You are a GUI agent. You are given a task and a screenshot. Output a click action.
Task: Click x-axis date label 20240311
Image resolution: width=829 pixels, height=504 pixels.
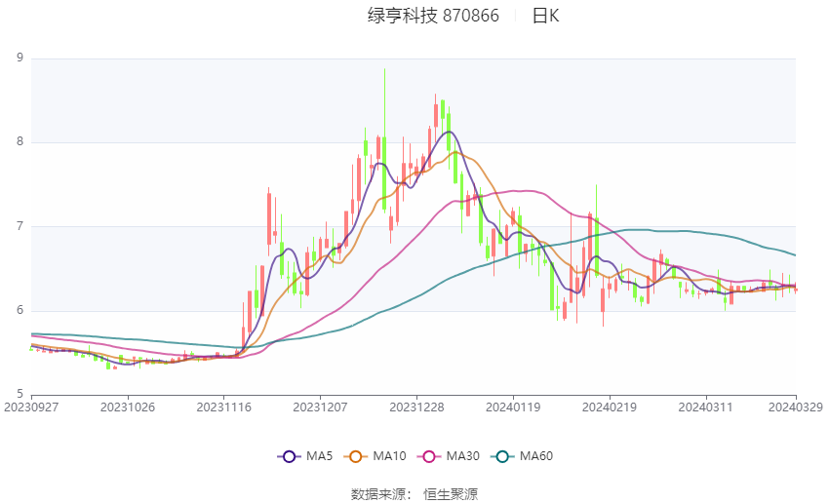point(705,407)
